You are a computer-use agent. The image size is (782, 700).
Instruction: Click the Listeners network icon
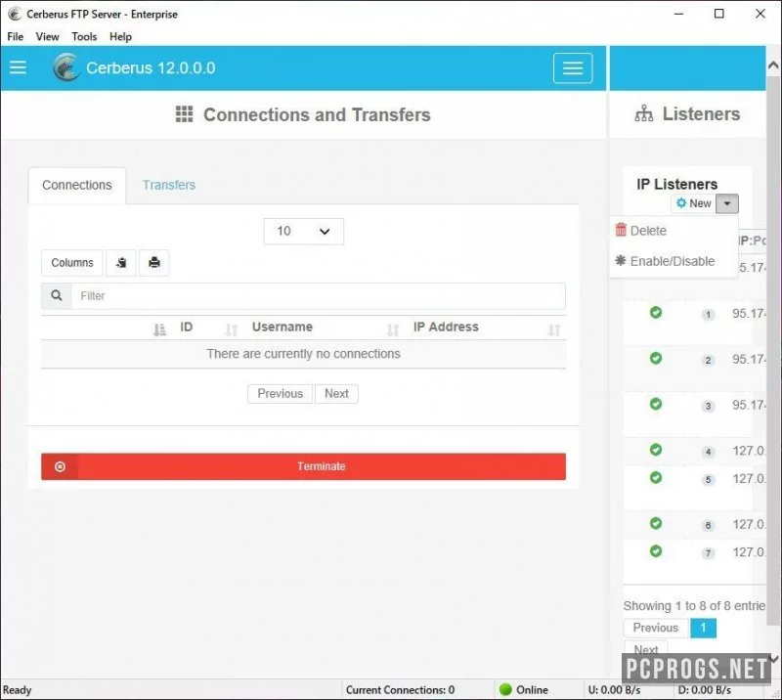tap(644, 113)
